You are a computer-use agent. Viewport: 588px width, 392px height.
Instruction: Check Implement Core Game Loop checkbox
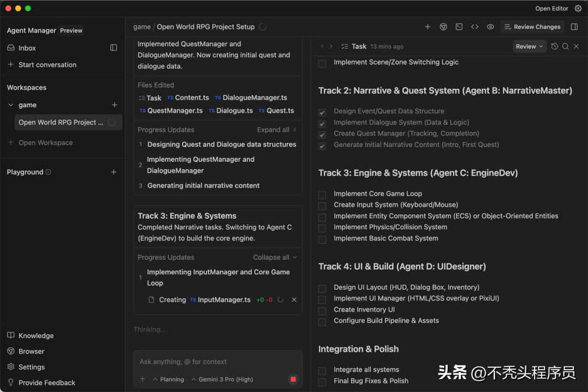point(322,194)
